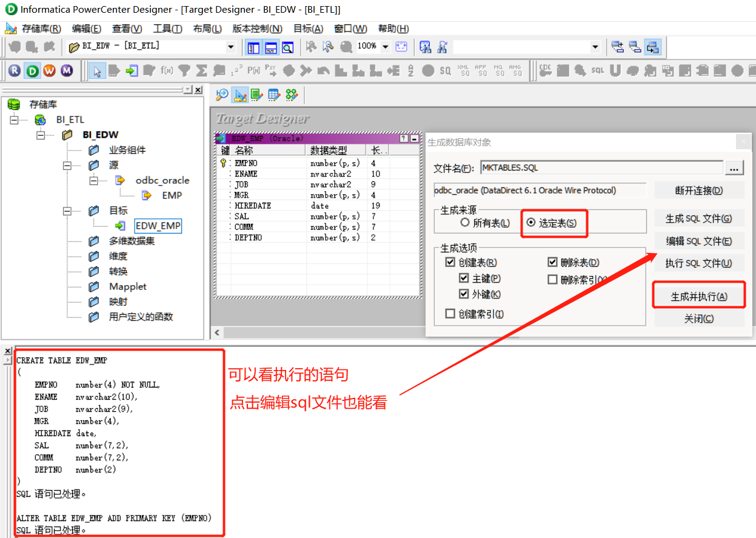Click the CDC key toolbar icon
This screenshot has width=756, height=538.
click(x=545, y=71)
